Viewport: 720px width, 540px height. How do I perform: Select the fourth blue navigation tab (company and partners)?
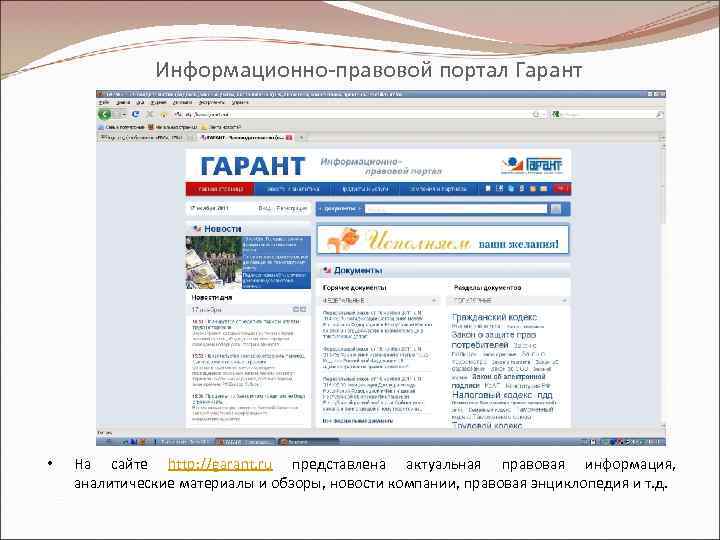tap(438, 189)
